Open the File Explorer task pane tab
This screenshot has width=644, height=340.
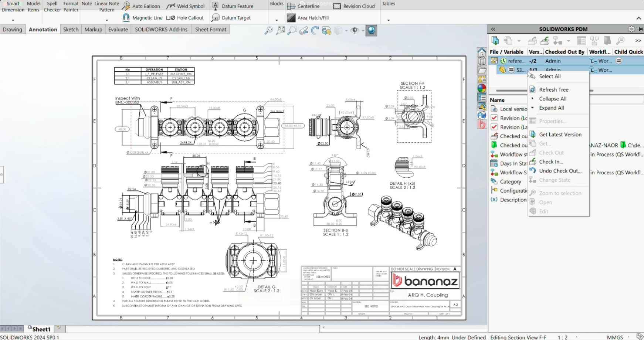coord(482,70)
